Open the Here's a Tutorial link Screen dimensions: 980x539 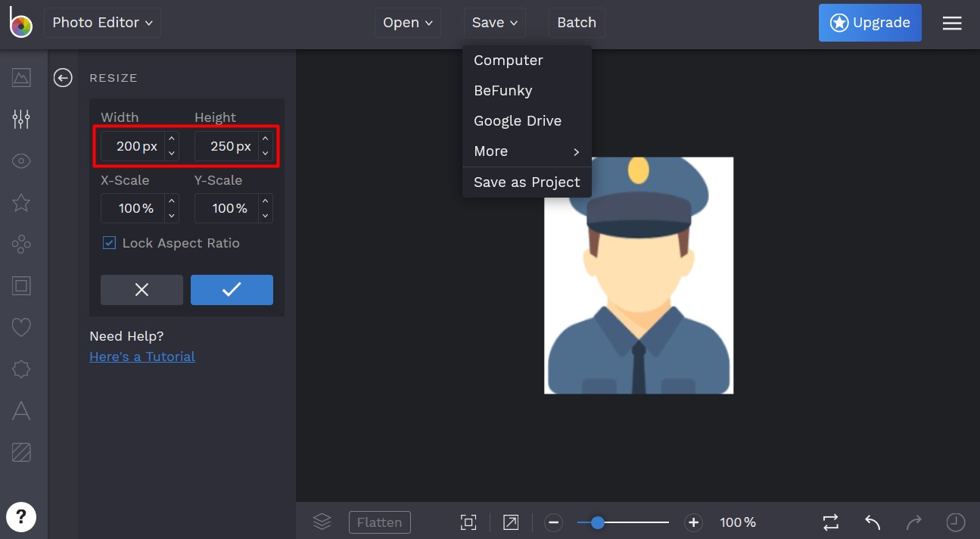(142, 356)
